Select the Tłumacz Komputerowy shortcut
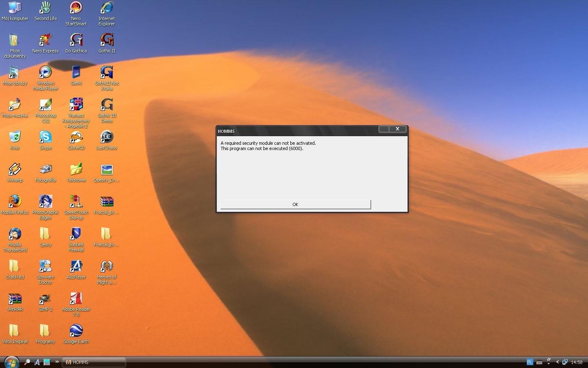This screenshot has height=368, width=588. [x=76, y=113]
